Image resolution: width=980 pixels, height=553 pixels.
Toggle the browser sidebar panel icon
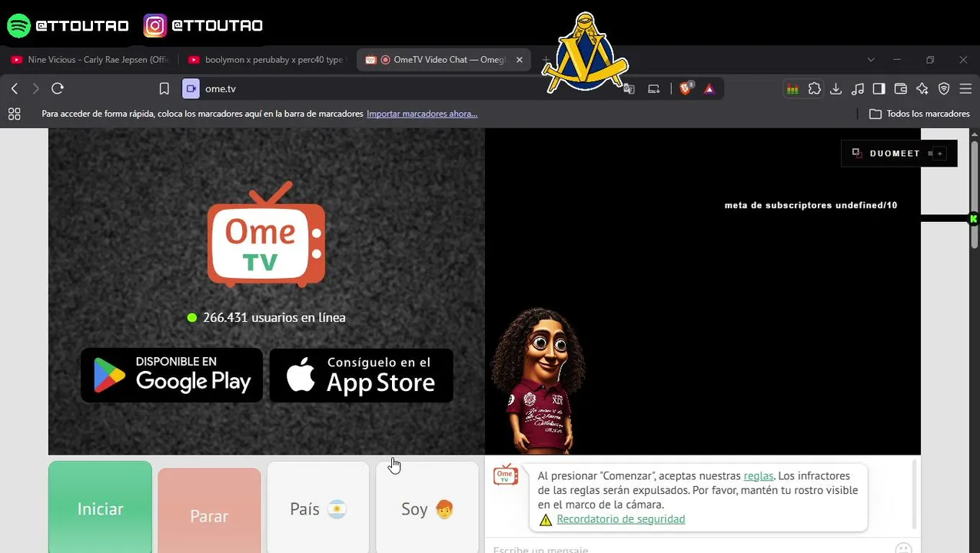click(879, 89)
